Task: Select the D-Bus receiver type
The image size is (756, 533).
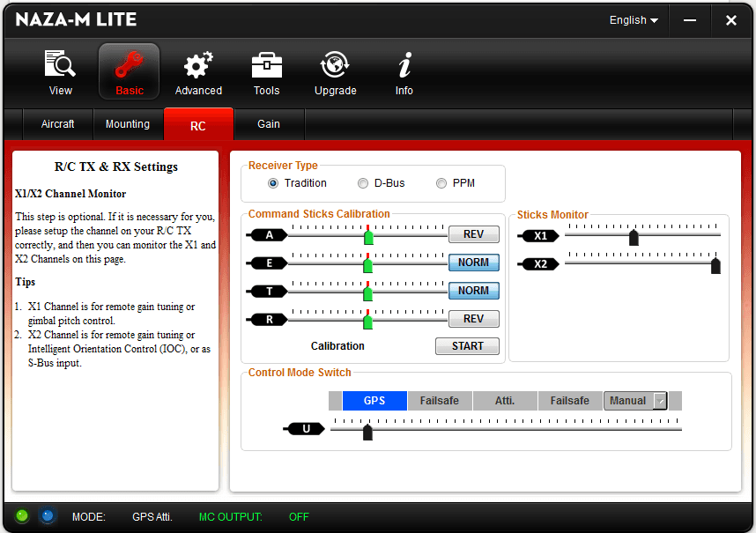Action: (x=362, y=183)
